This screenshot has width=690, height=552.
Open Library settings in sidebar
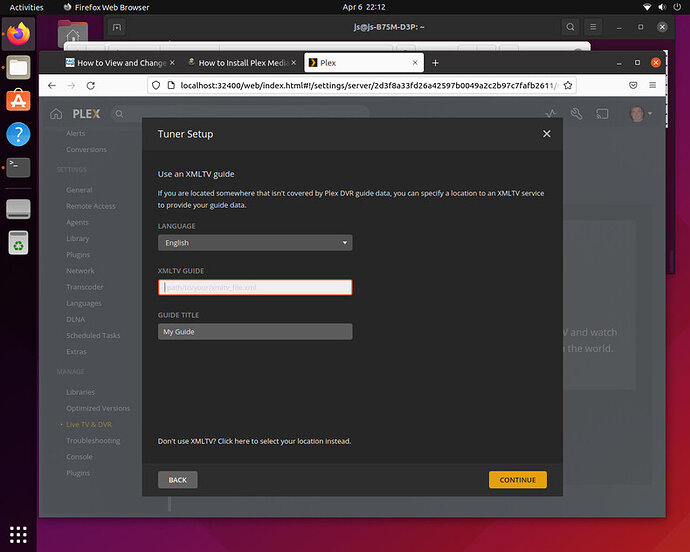pos(78,239)
